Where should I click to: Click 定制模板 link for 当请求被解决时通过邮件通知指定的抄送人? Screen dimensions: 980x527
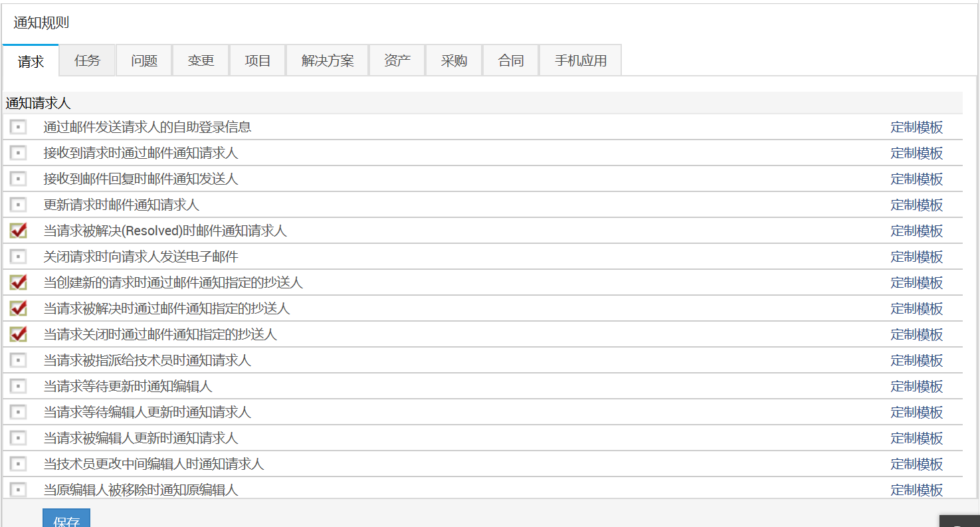click(916, 308)
